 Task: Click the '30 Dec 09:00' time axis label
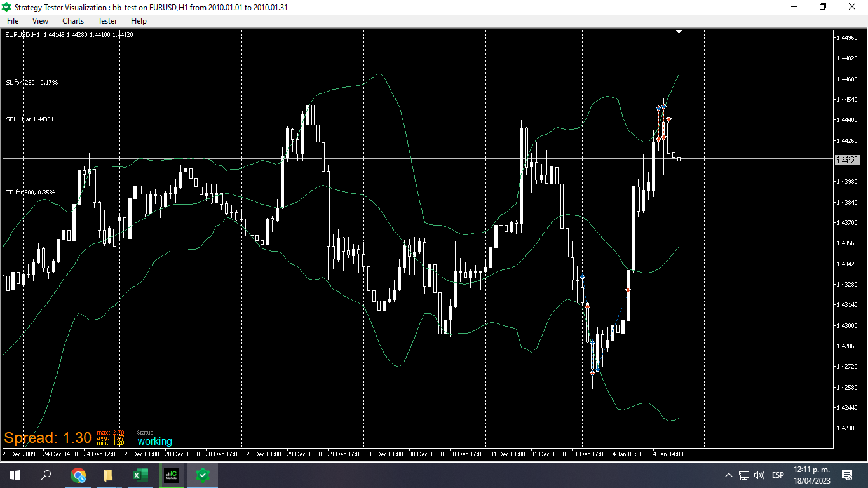426,454
